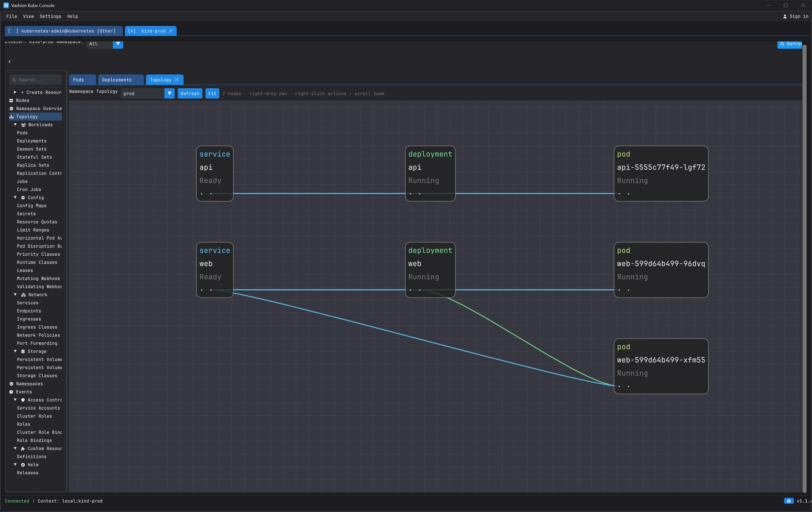Click the topology Refresh button
The image size is (812, 512).
[190, 93]
